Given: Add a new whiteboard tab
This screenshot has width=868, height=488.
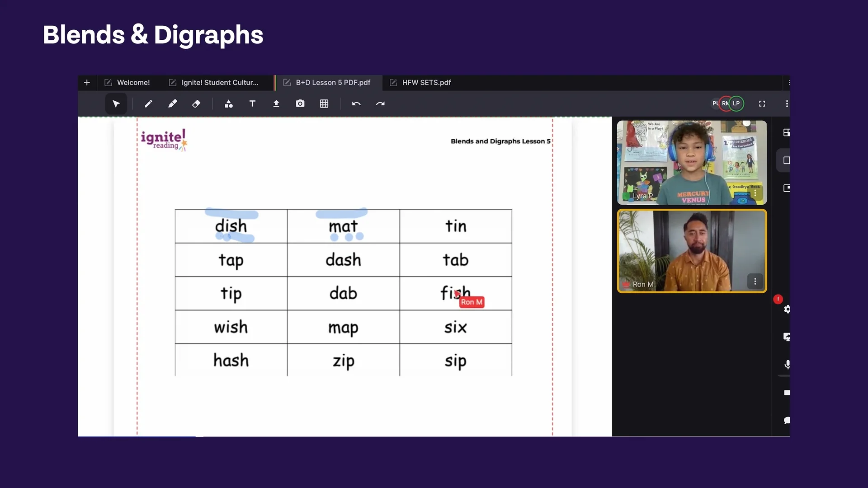Looking at the screenshot, I should 87,82.
